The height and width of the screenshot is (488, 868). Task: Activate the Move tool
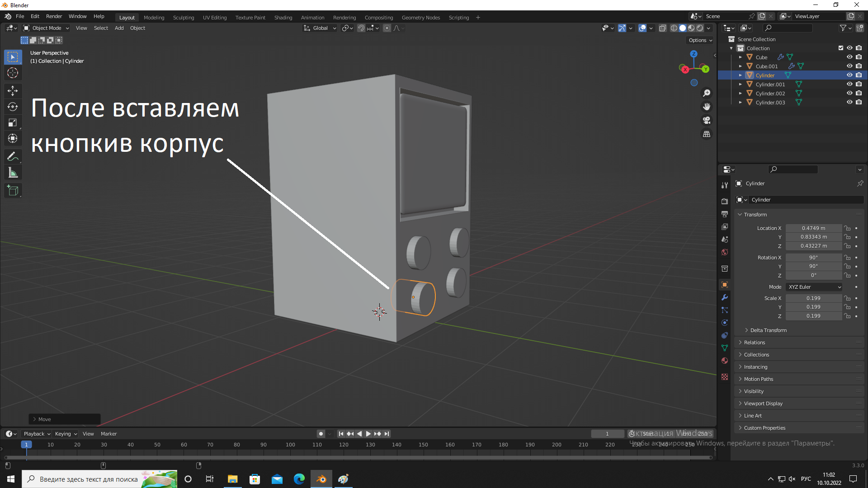[13, 91]
